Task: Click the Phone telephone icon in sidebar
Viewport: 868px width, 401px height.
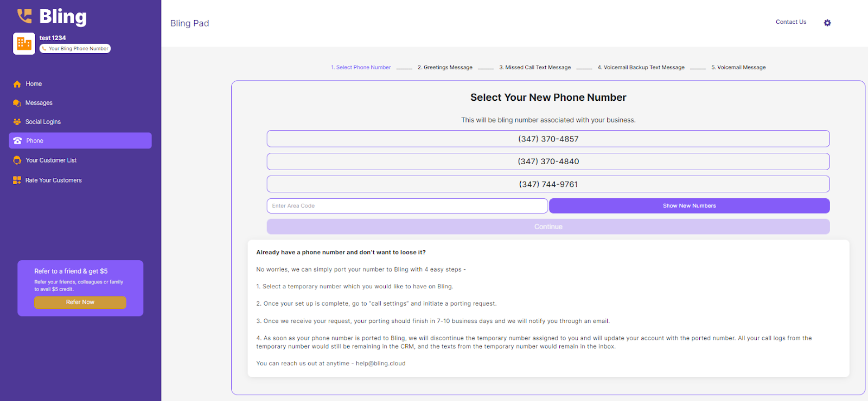Action: (x=17, y=141)
